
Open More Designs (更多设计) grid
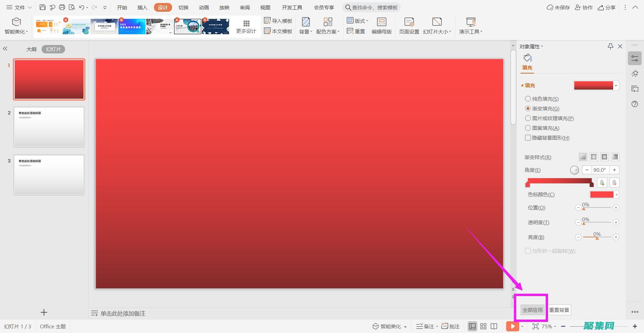click(x=246, y=26)
